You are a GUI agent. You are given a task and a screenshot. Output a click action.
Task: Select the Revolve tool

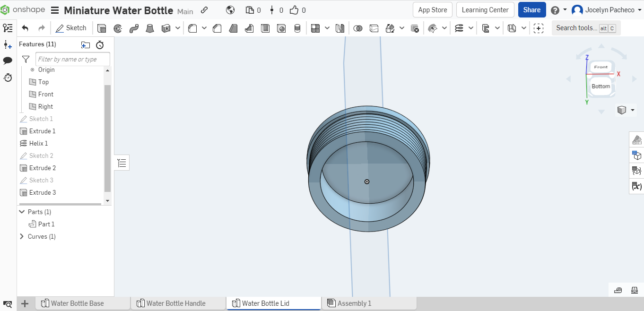tap(118, 28)
